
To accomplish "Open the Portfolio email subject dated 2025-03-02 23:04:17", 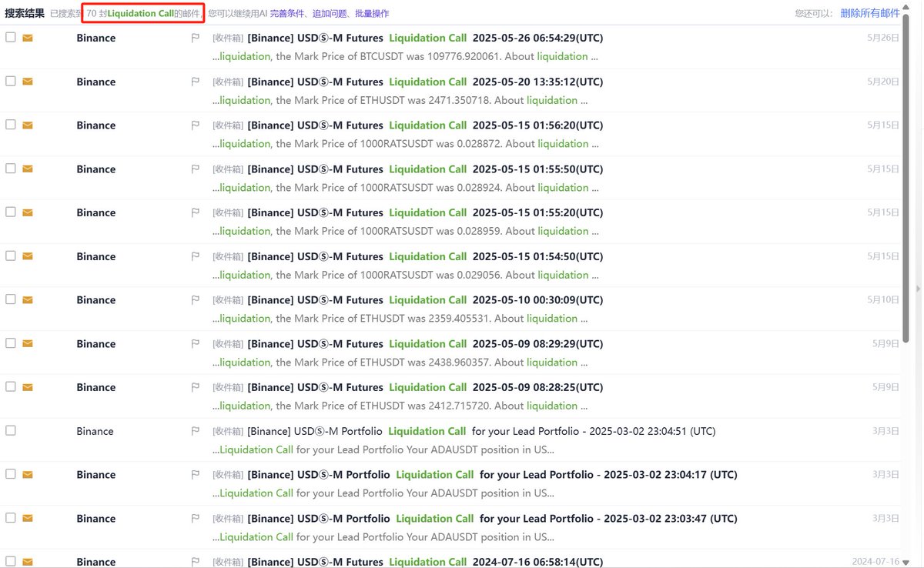I will pos(492,475).
